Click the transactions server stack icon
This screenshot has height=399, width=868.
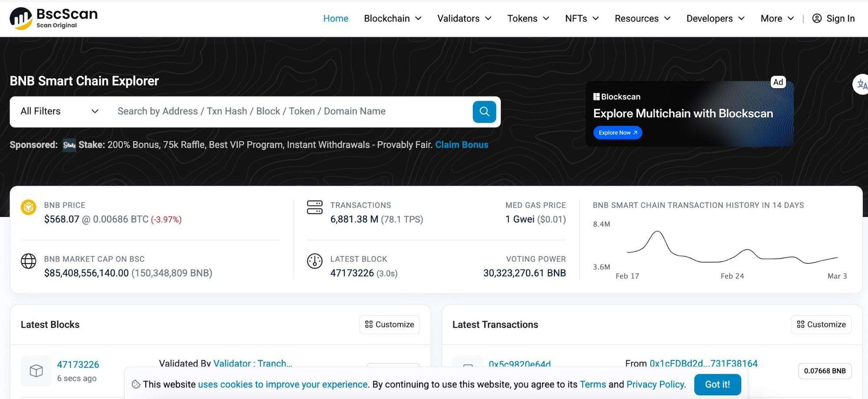point(314,207)
